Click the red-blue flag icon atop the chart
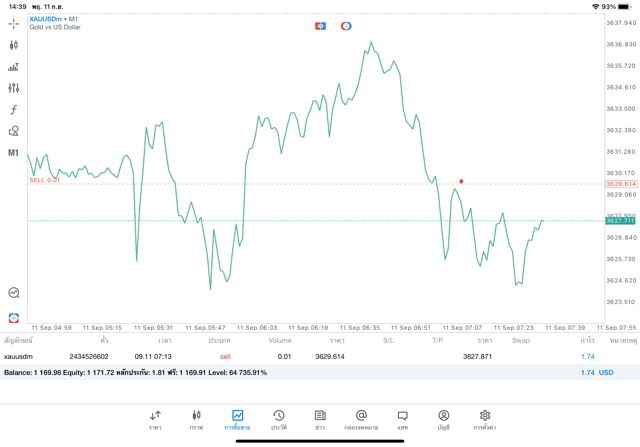 [320, 25]
